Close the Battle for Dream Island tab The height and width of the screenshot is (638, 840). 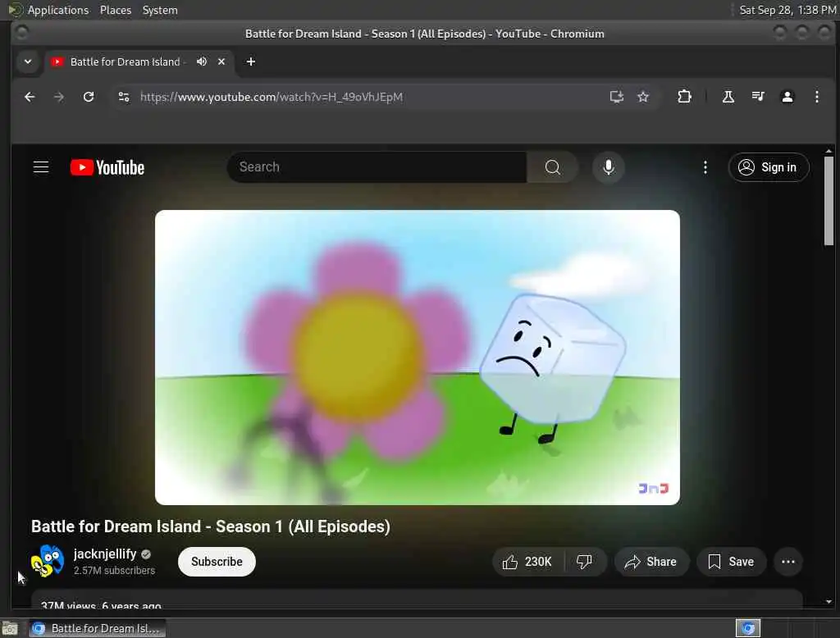pyautogui.click(x=221, y=62)
